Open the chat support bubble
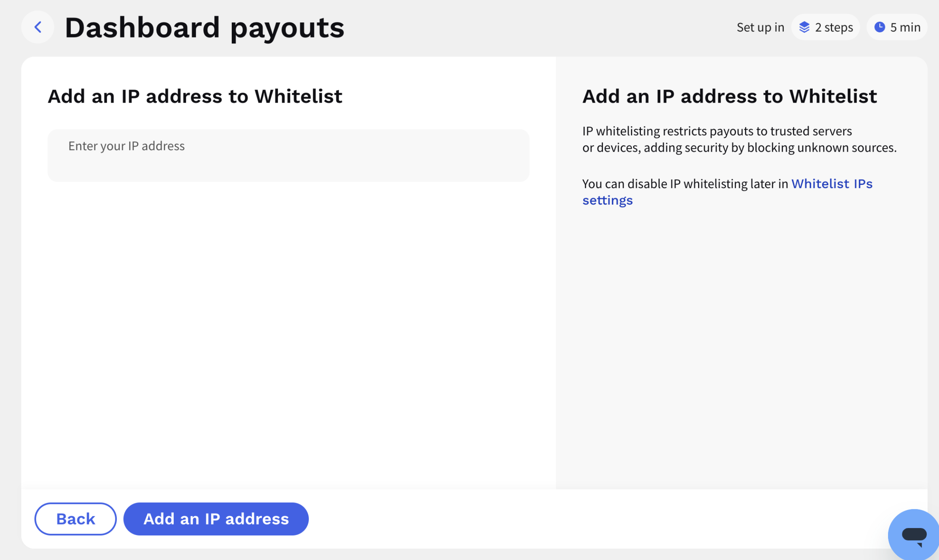 point(914,535)
